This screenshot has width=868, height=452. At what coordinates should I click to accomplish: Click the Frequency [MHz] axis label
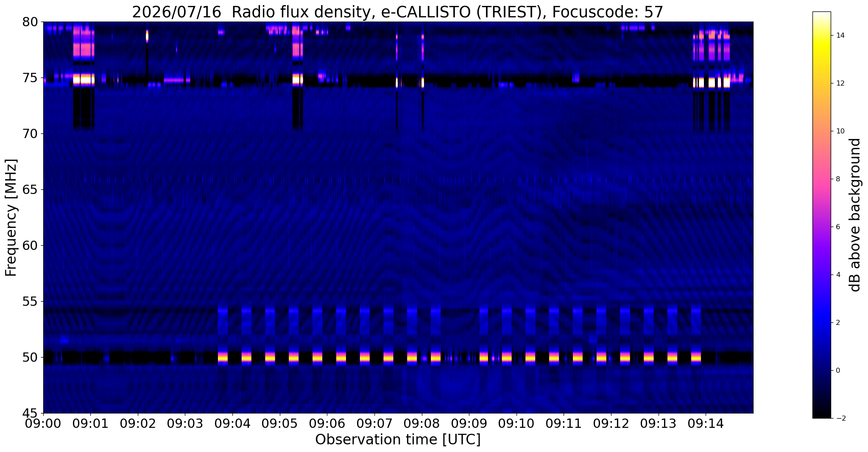point(11,218)
